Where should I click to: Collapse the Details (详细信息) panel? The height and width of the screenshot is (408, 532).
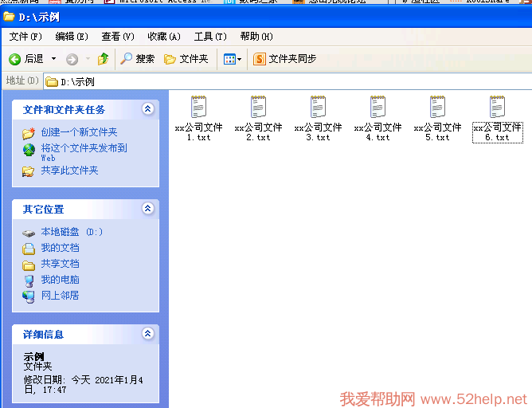click(x=147, y=334)
